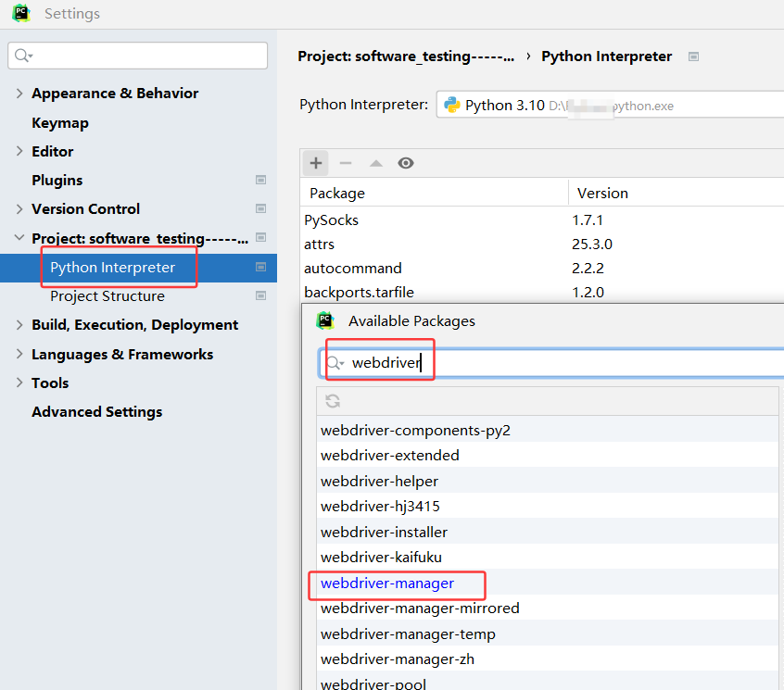Click the webdriver search field in Available Packages

551,363
